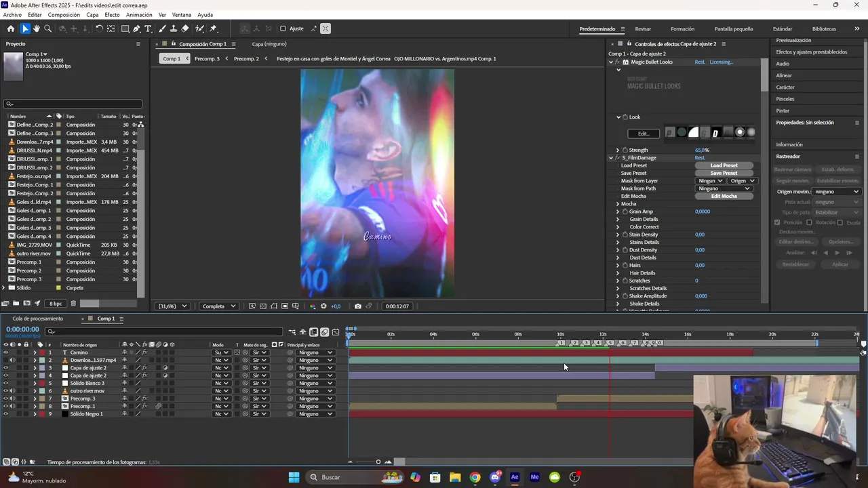The width and height of the screenshot is (868, 488).
Task: Enable the Ajuste snapping checkbox
Action: [x=283, y=28]
